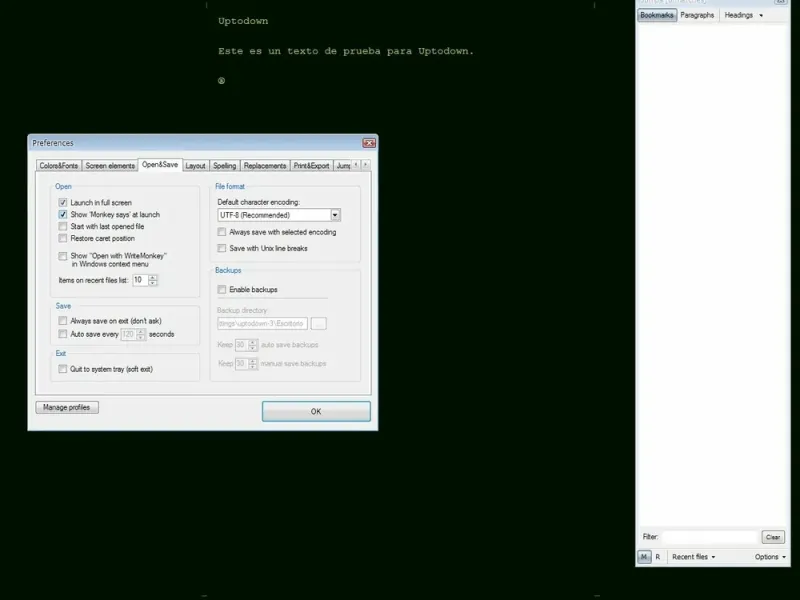Click the 'Uptodown' title text line

(243, 21)
